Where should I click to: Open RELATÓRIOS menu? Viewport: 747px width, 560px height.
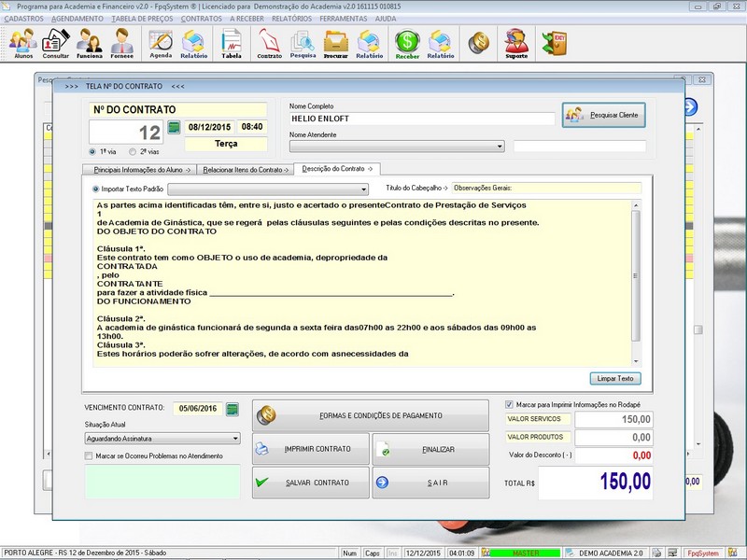click(291, 19)
